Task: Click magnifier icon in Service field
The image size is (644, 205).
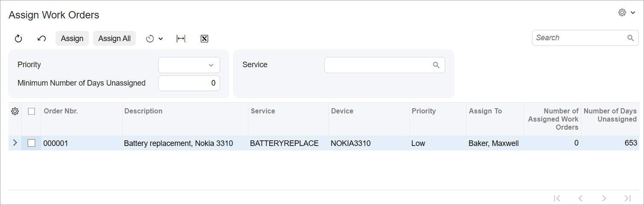Action: point(436,65)
